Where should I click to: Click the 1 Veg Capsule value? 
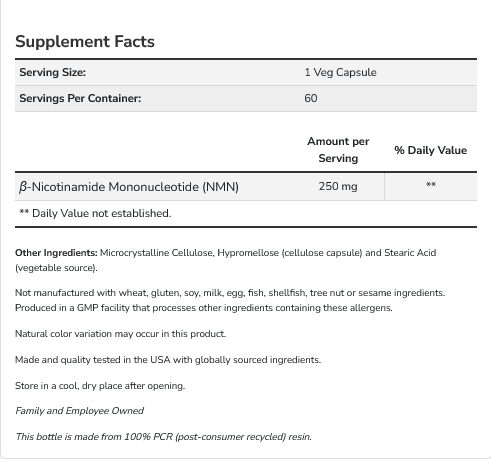pyautogui.click(x=340, y=72)
